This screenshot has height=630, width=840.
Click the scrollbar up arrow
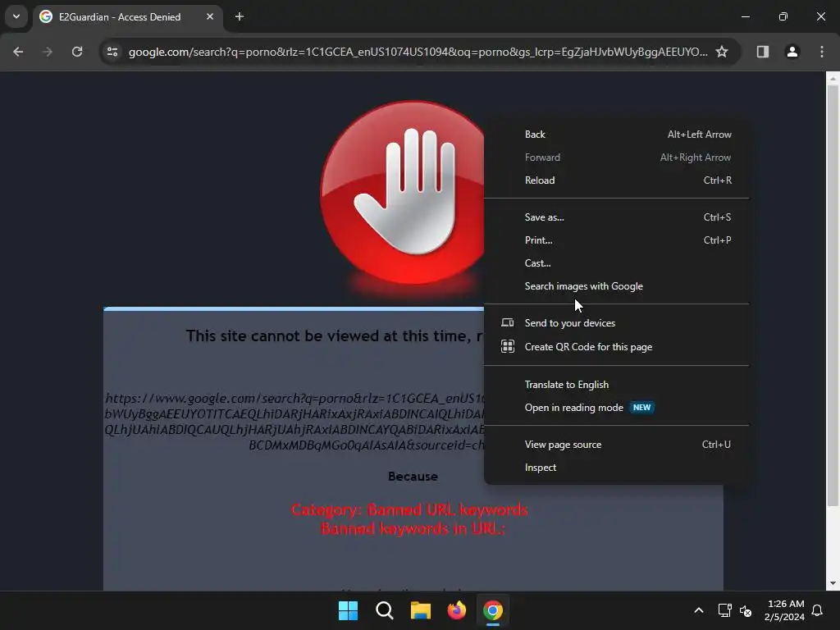[833, 79]
